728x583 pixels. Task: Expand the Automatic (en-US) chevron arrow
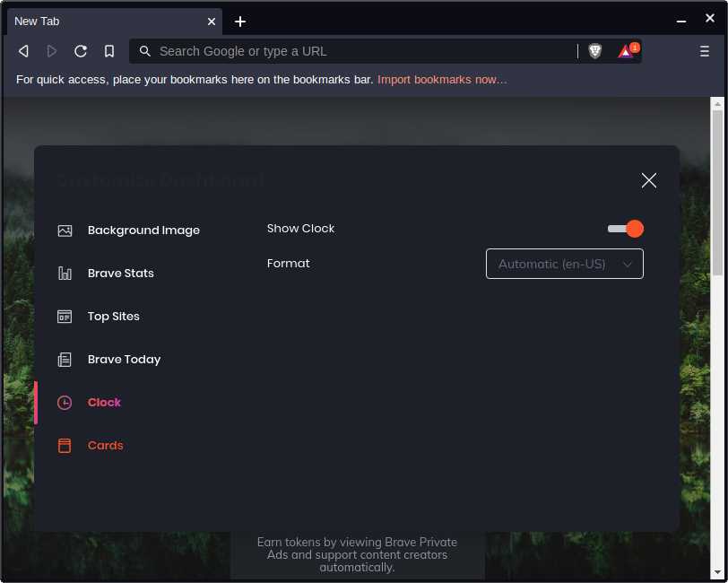[x=628, y=264]
